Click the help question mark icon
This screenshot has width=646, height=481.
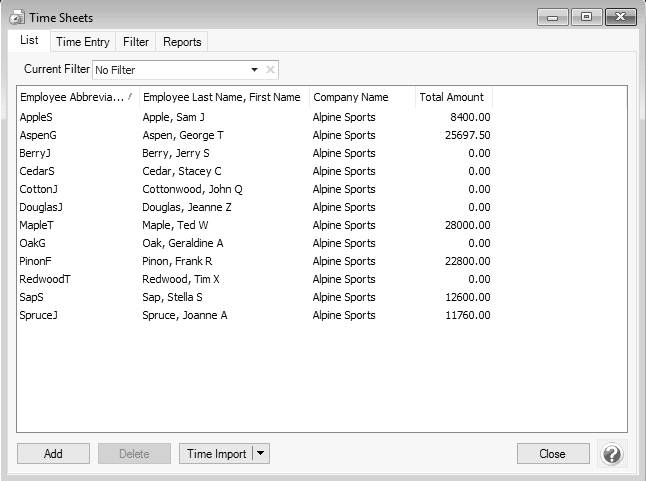(x=612, y=454)
